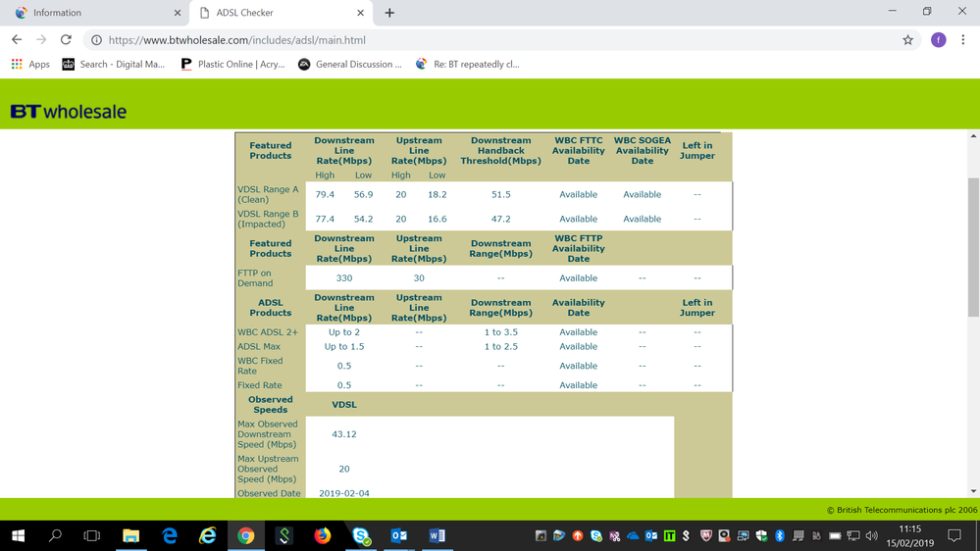Click the BT Wholesale logo
The image size is (980, 551).
click(x=69, y=112)
